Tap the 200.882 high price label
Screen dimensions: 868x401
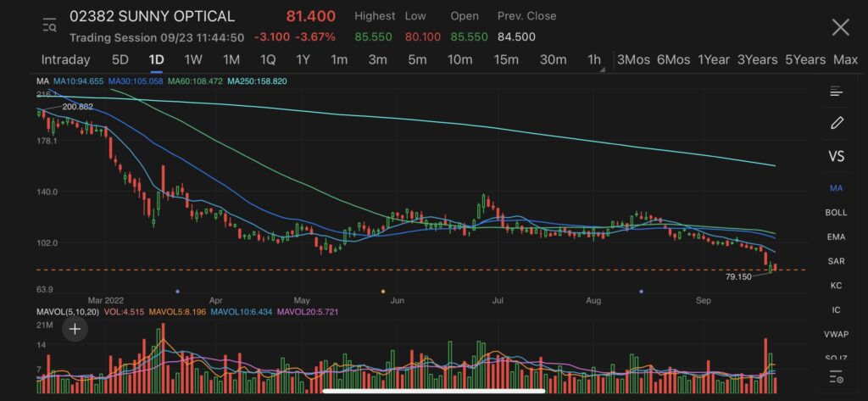point(77,107)
